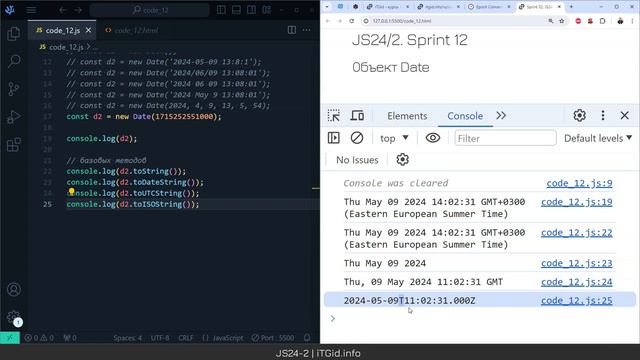Open a new Chrome tab
The width and height of the screenshot is (640, 360).
click(x=571, y=7)
